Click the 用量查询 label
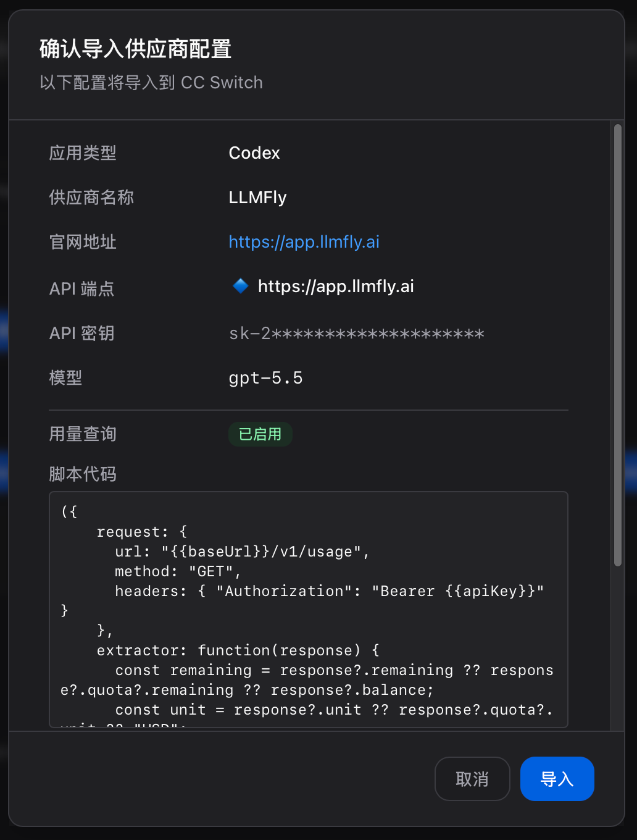The height and width of the screenshot is (840, 637). (x=83, y=434)
